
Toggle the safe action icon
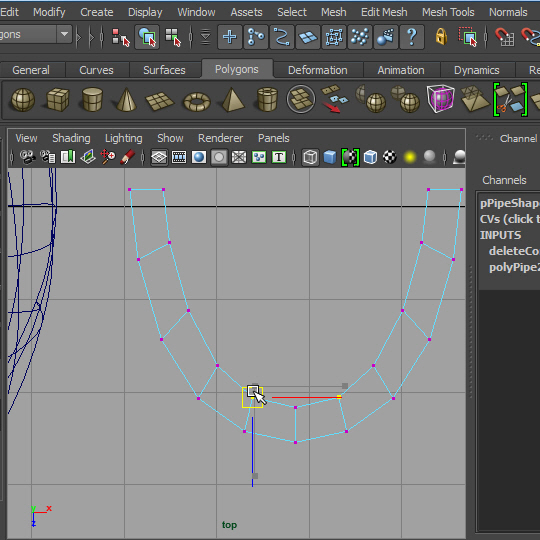[259, 157]
